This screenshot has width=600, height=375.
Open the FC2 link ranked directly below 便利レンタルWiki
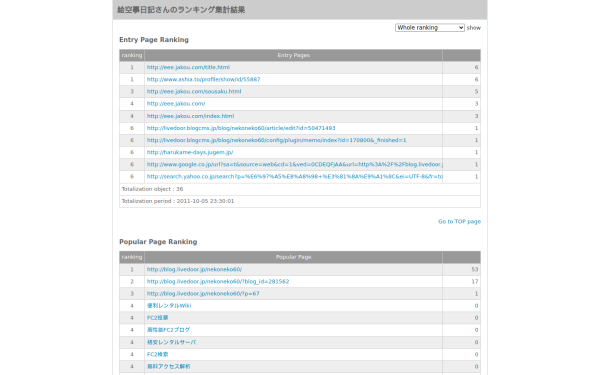pyautogui.click(x=158, y=318)
